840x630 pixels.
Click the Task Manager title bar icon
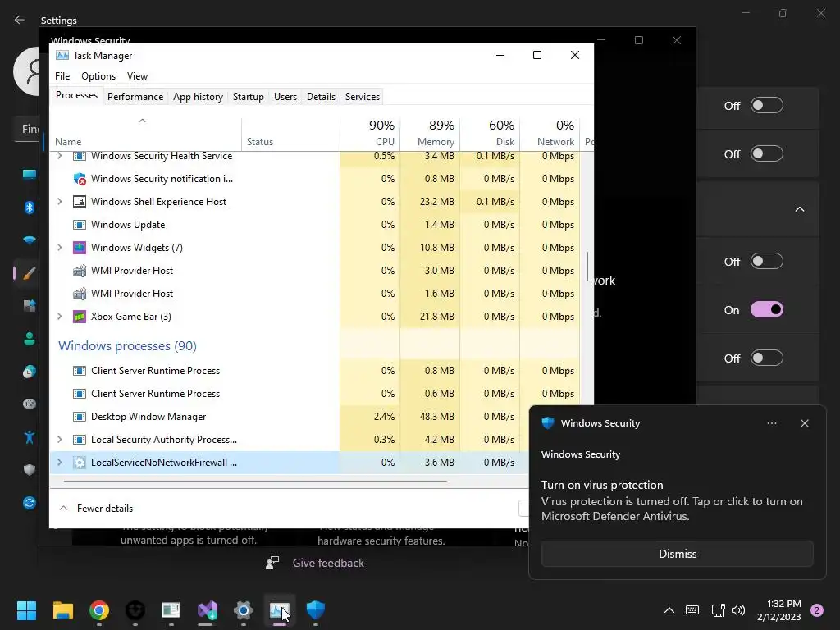tap(62, 55)
